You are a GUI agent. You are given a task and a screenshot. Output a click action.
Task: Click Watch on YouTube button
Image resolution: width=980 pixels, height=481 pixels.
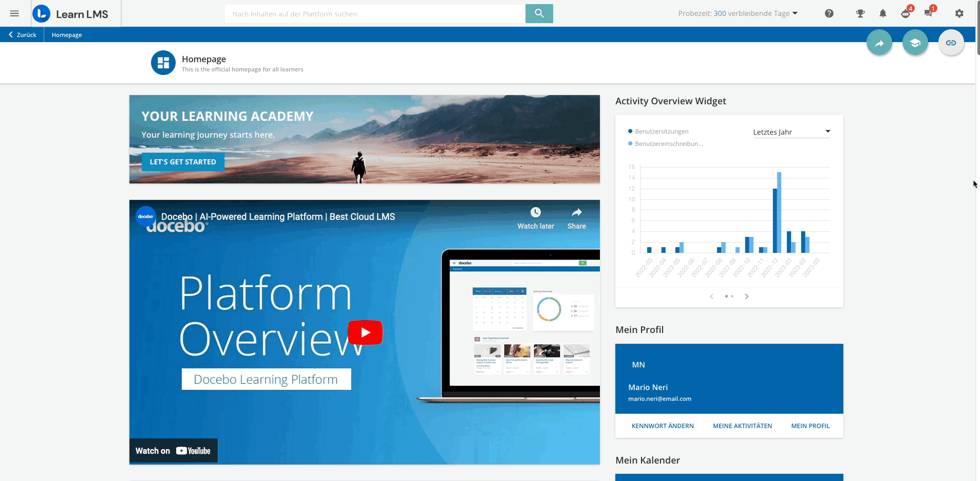click(x=173, y=451)
